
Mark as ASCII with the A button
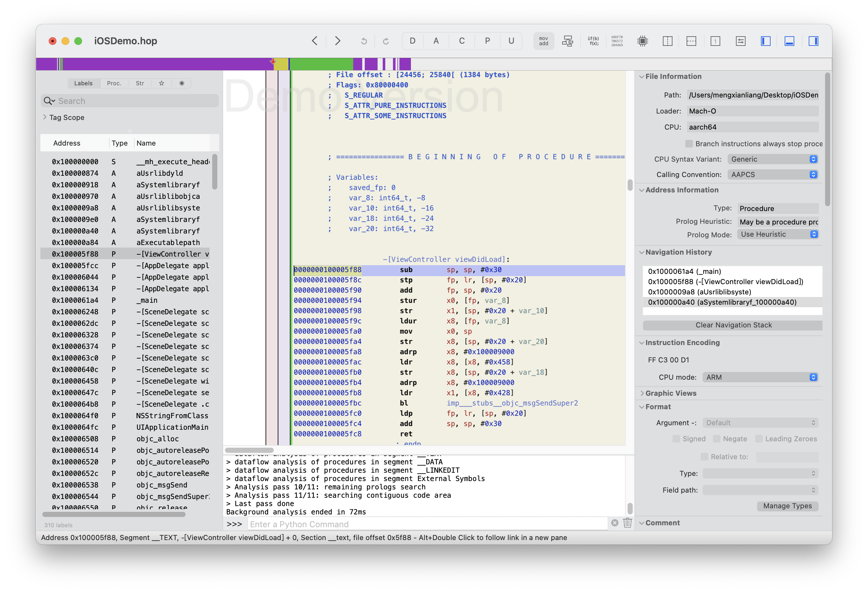click(x=436, y=41)
